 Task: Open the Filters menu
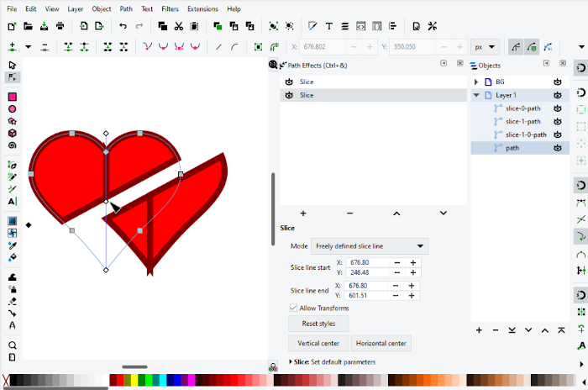171,8
